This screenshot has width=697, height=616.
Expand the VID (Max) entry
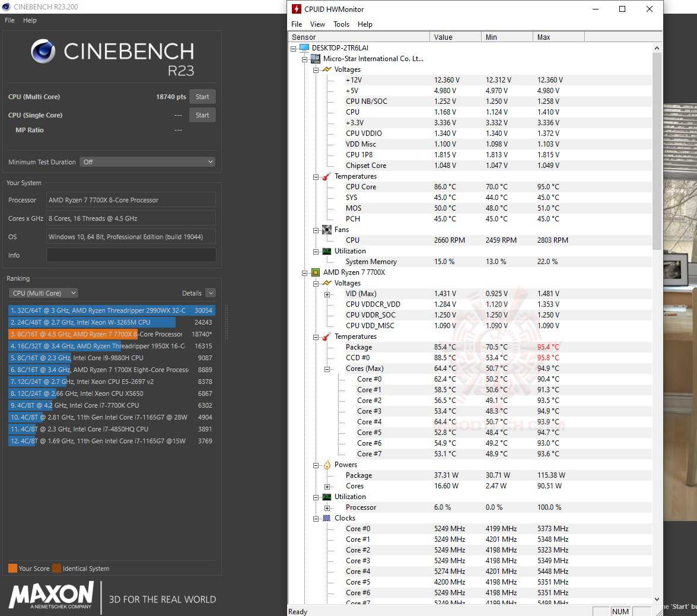point(327,294)
